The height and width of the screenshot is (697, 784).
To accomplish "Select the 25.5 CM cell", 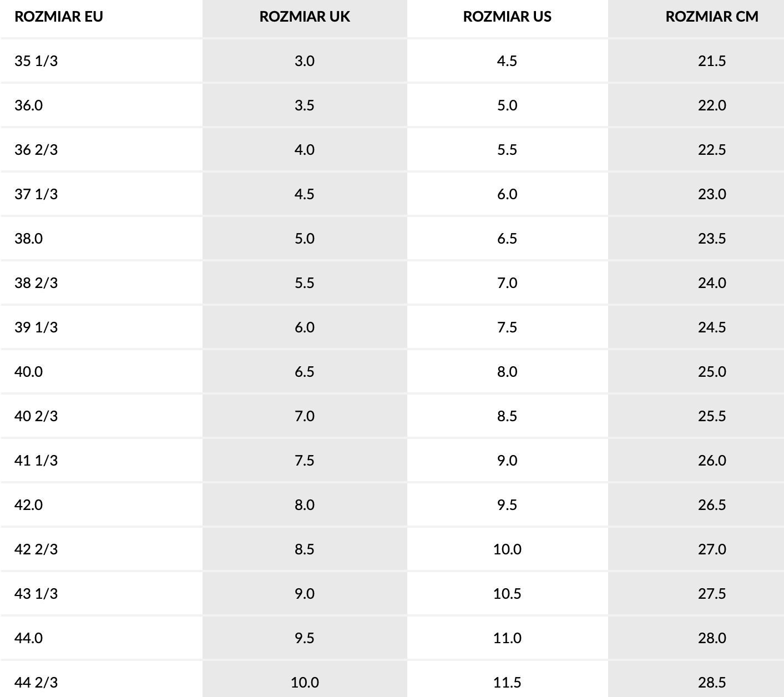I will click(712, 416).
